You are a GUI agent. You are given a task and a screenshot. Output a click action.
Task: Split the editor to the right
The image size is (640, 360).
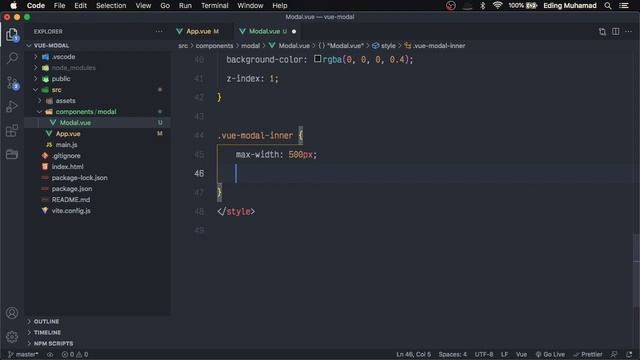[x=616, y=31]
